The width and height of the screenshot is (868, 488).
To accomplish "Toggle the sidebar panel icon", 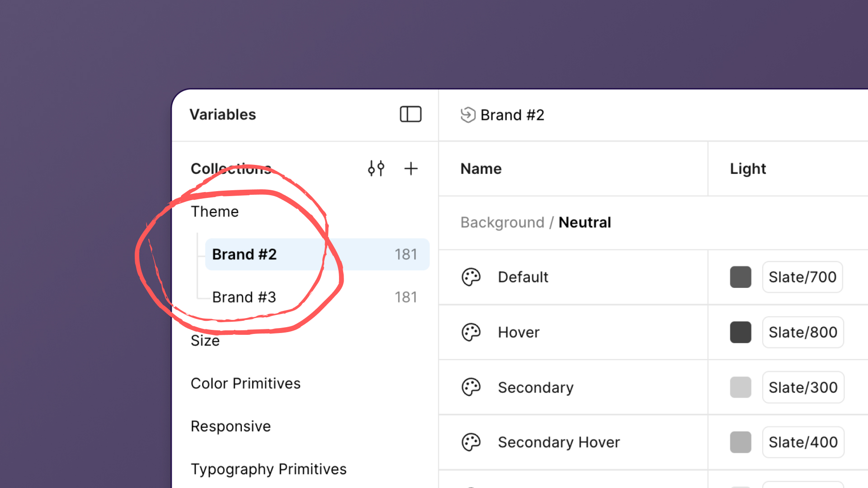I will pyautogui.click(x=410, y=114).
